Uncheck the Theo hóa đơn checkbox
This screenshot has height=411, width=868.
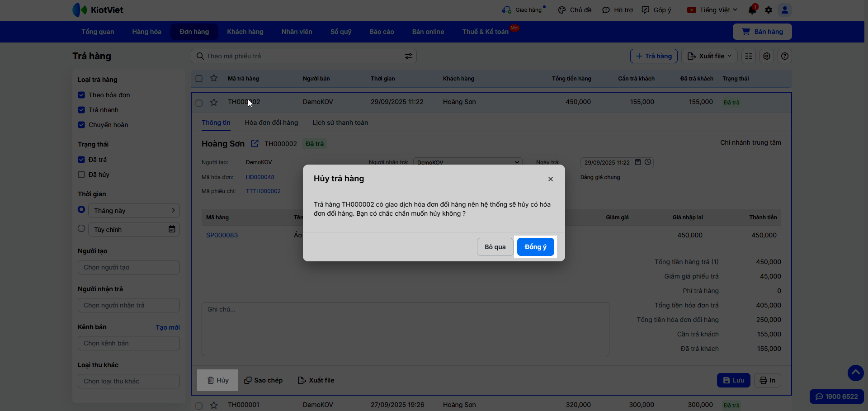(x=81, y=95)
